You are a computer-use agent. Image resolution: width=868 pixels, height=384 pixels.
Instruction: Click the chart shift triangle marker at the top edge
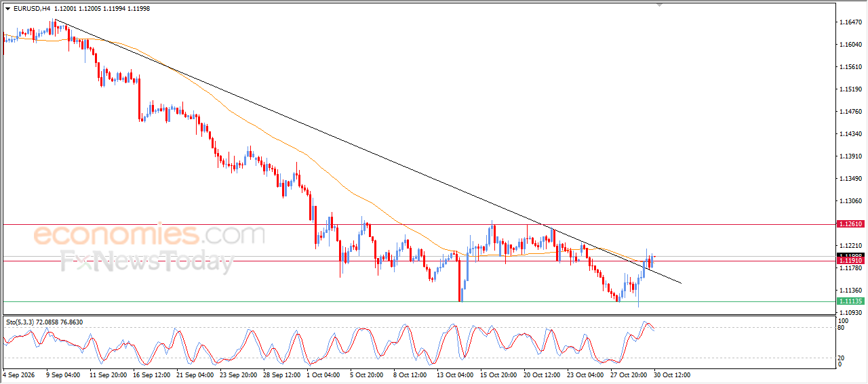(659, 5)
